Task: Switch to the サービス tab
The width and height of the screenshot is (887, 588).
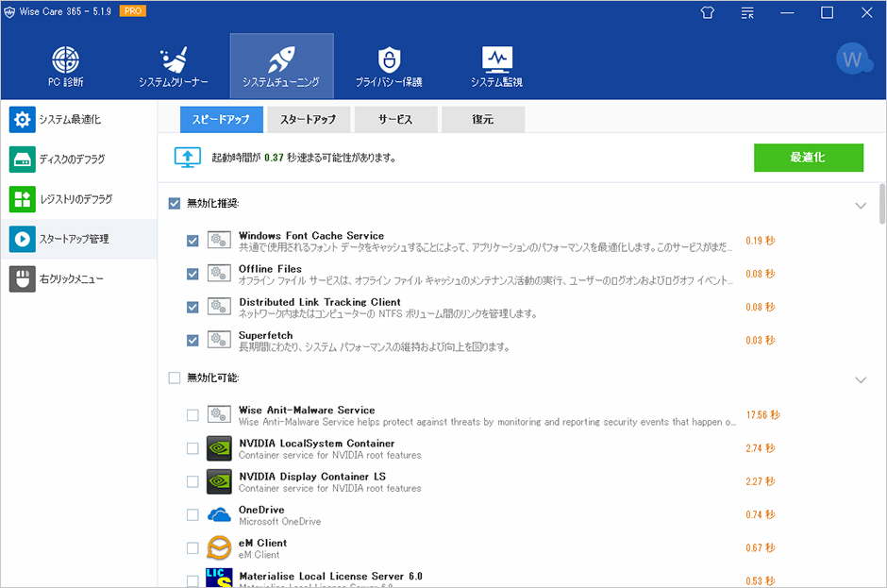Action: 395,120
